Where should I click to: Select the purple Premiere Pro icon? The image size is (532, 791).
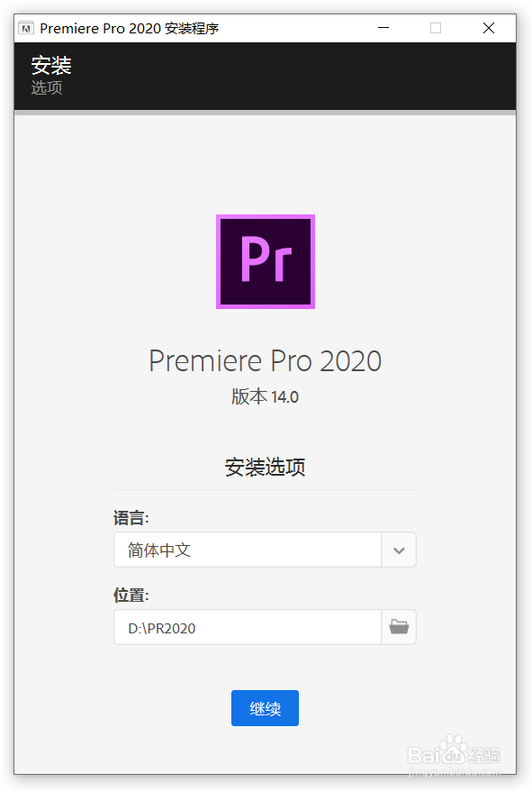pos(265,261)
